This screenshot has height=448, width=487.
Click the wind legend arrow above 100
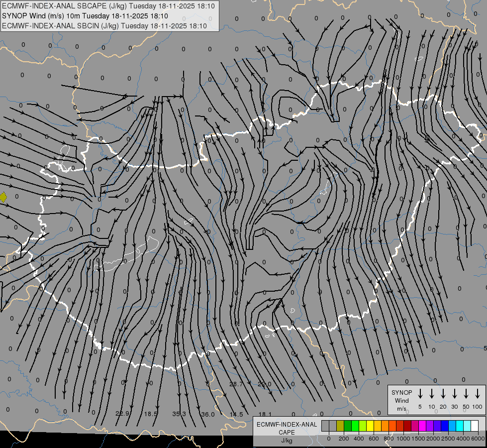point(478,393)
